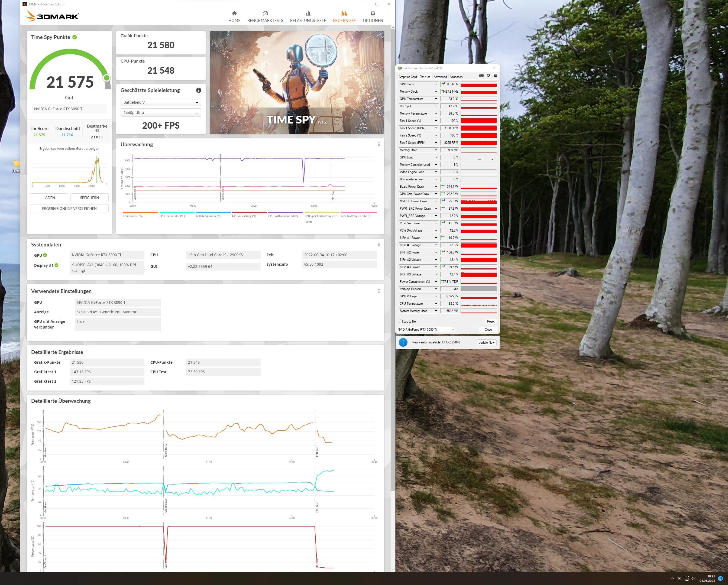The width and height of the screenshot is (728, 585).
Task: Open NVIDIA GeForce RTX 3090 Ti device selector
Action: (x=425, y=329)
